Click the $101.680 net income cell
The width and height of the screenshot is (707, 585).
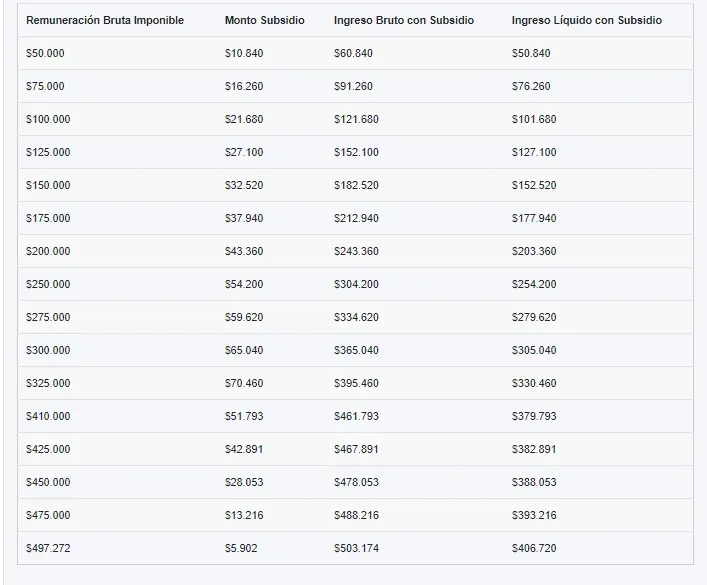[534, 119]
